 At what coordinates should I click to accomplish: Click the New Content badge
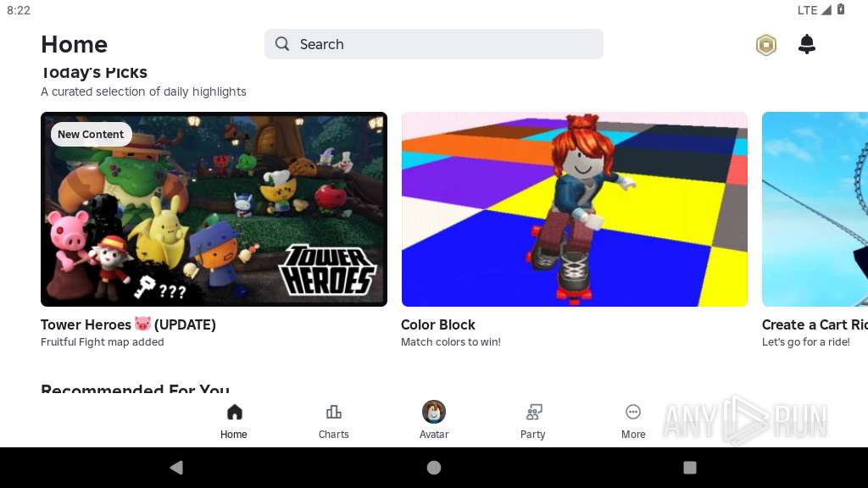91,135
